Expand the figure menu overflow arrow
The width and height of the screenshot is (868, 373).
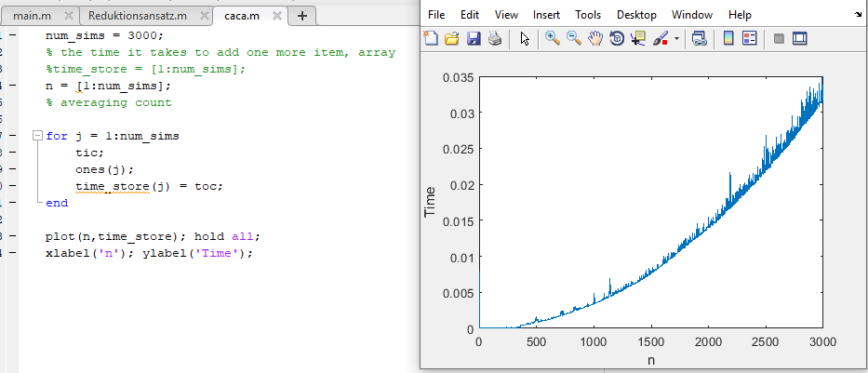click(857, 15)
